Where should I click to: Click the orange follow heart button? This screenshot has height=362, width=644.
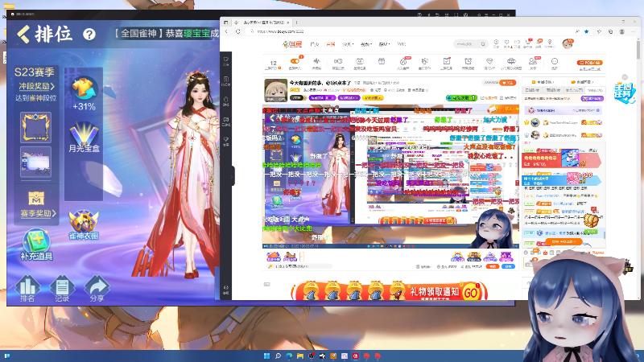508,83
